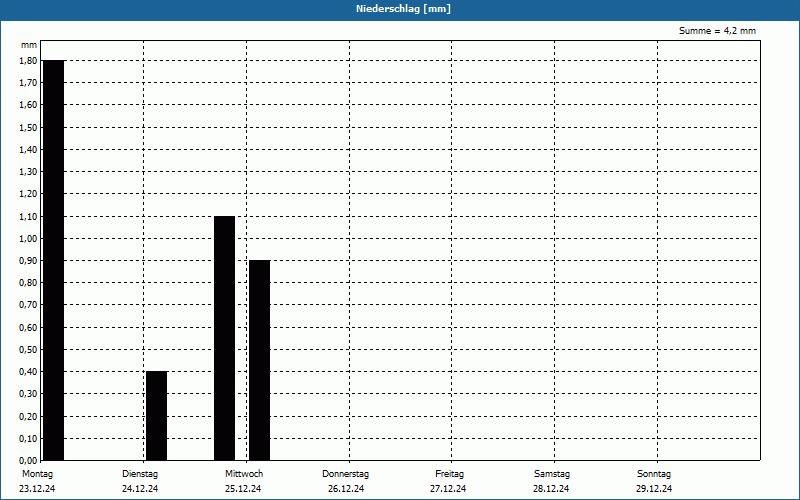
Task: Click the Tuesday 0,40 mm precipitation bar
Action: click(157, 416)
